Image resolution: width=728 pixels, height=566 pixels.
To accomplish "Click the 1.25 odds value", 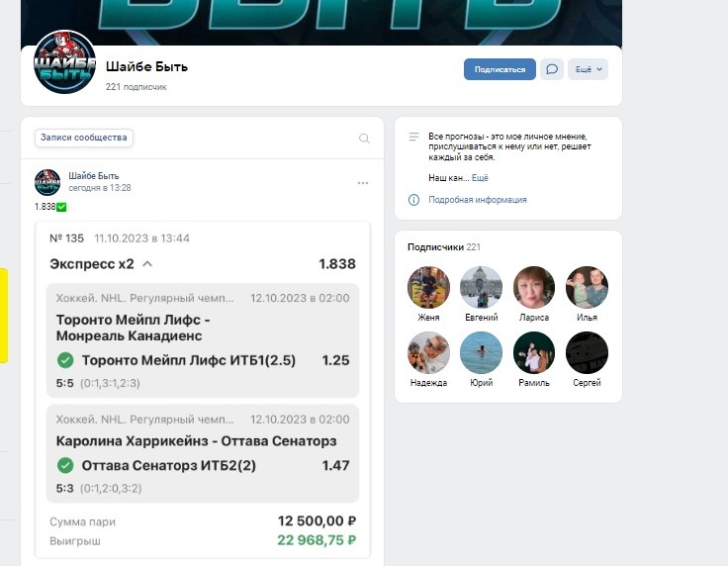I will click(x=335, y=360).
